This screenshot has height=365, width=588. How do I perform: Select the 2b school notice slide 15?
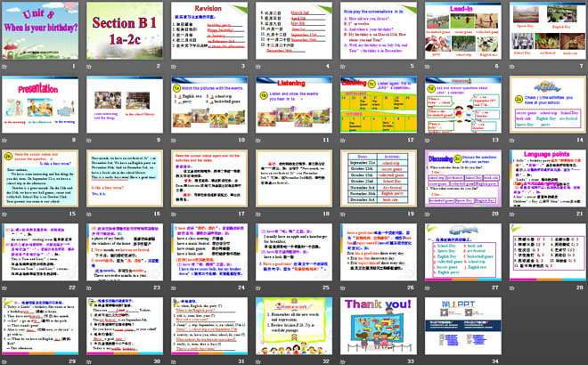pyautogui.click(x=40, y=178)
